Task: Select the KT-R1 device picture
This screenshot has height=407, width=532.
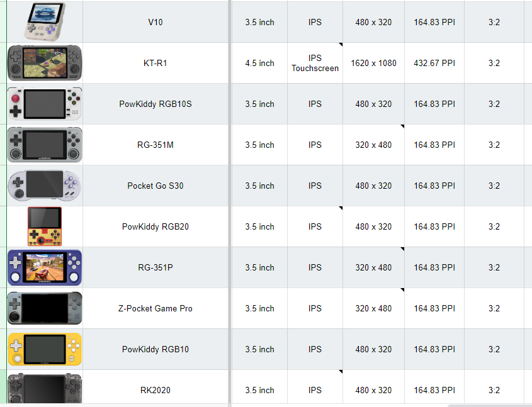Action: point(45,63)
